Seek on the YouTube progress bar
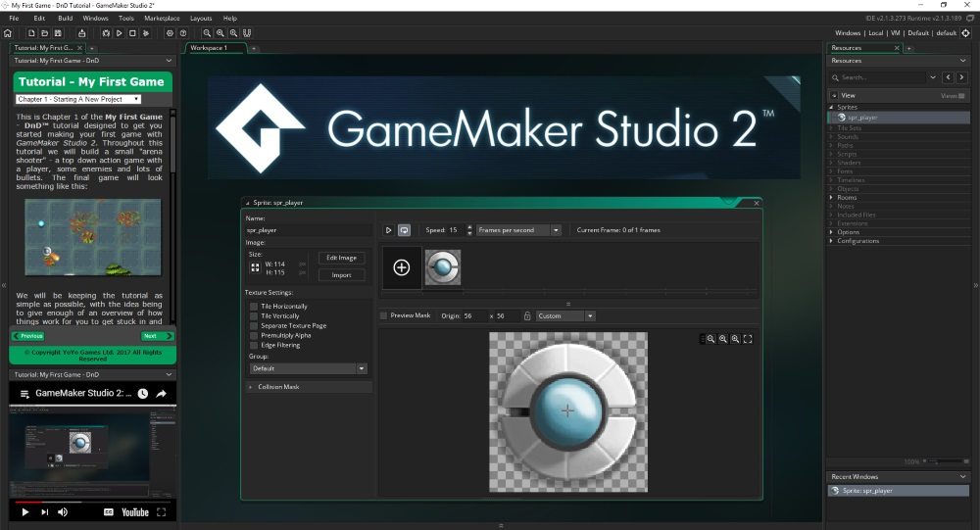Screen dimensions: 980x530 click(x=92, y=502)
